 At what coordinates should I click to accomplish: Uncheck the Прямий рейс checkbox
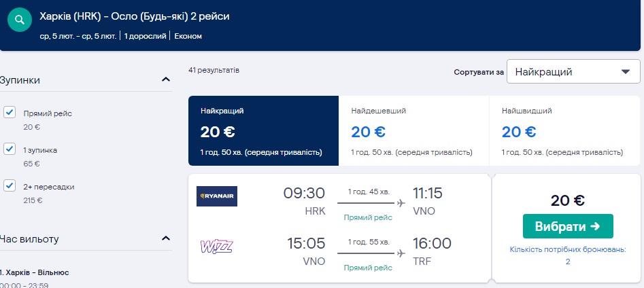click(x=10, y=113)
